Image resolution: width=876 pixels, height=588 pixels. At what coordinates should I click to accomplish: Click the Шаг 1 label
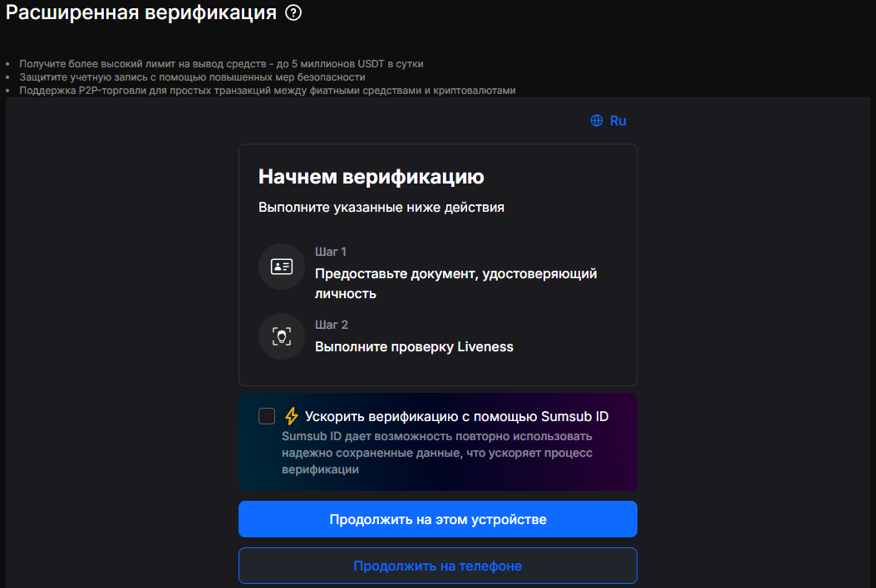coord(331,252)
